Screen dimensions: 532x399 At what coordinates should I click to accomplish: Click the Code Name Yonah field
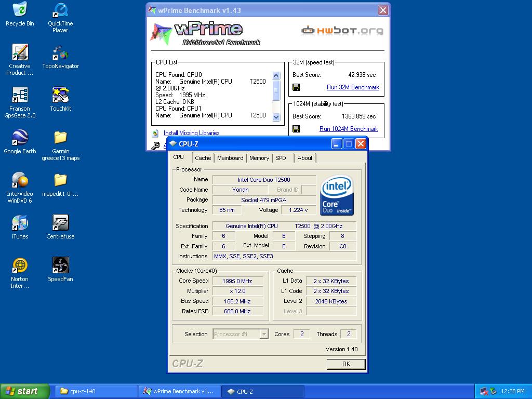tap(240, 190)
